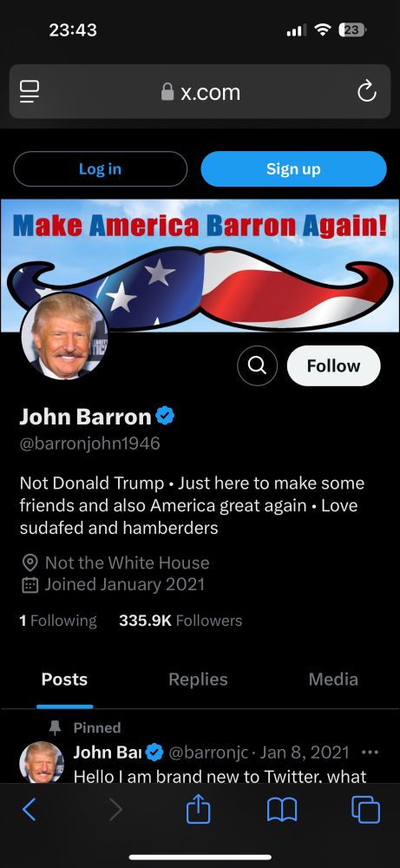Image resolution: width=400 pixels, height=868 pixels.
Task: Open the Safari tabs overview icon
Action: [365, 809]
